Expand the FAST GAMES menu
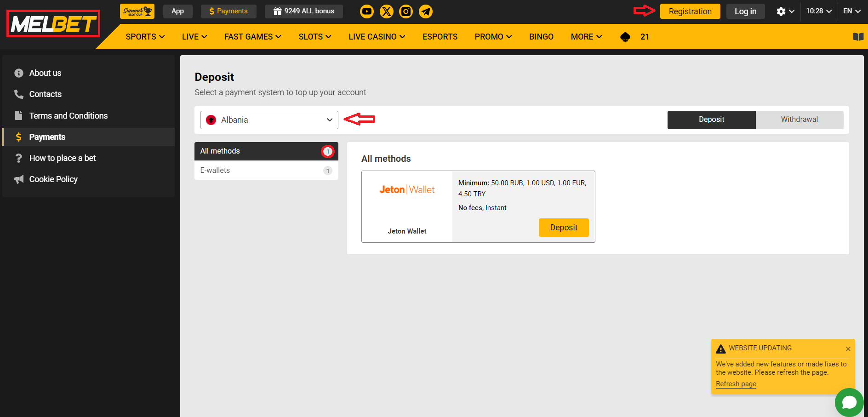The width and height of the screenshot is (868, 417). (x=253, y=37)
